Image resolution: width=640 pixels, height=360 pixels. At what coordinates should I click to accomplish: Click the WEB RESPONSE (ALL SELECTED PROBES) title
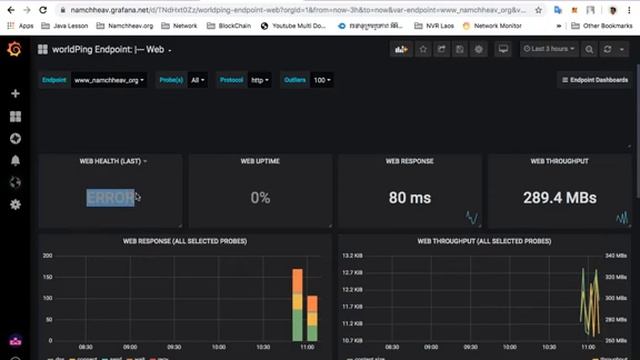(x=185, y=241)
